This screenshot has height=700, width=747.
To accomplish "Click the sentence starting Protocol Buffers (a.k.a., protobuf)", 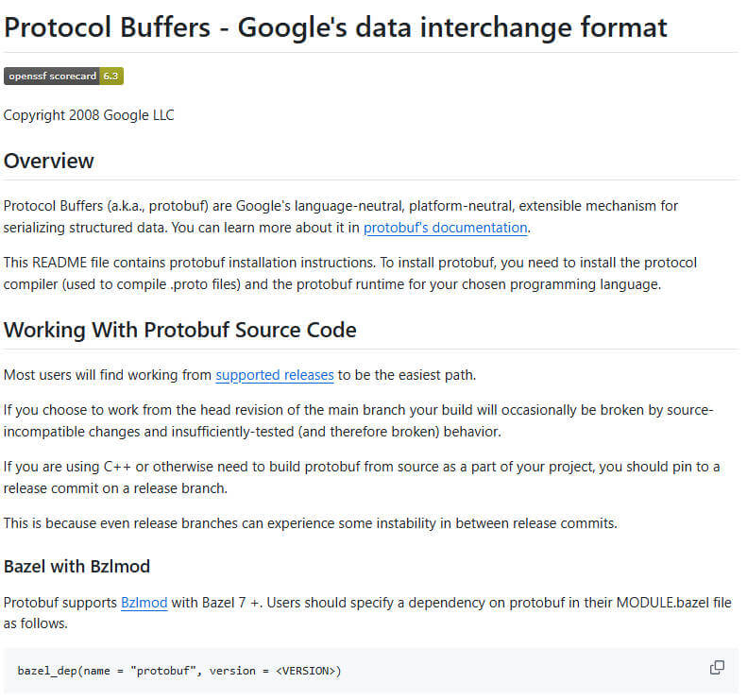I will (x=341, y=217).
